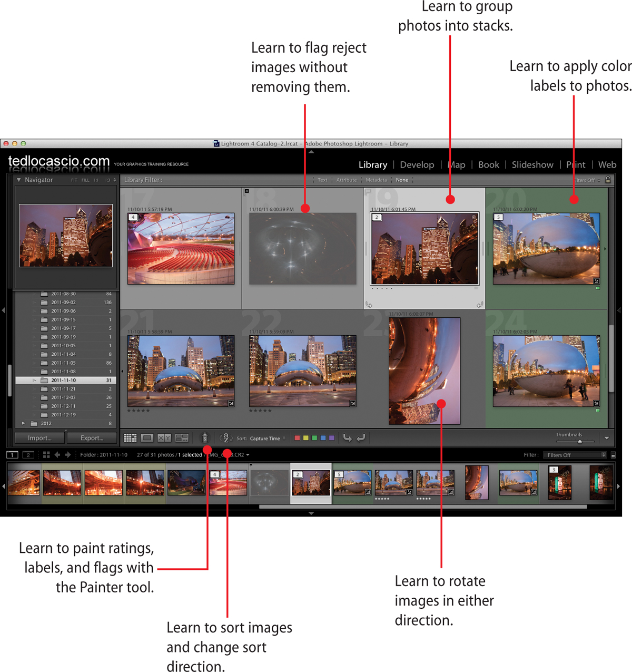Choose Metadata in Library Filter bar
Screen dimensions: 632x672
[x=376, y=180]
